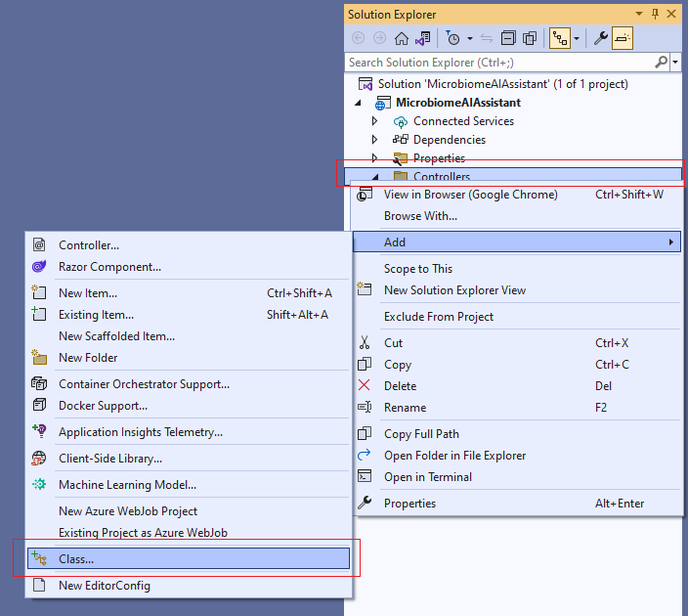Select New Azure WebJob Project

[189, 510]
